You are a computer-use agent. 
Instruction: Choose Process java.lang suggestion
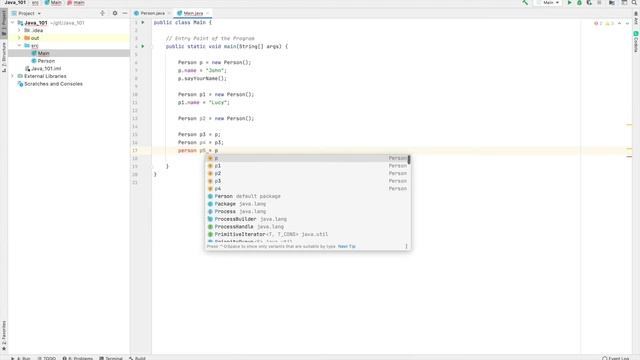point(307,211)
